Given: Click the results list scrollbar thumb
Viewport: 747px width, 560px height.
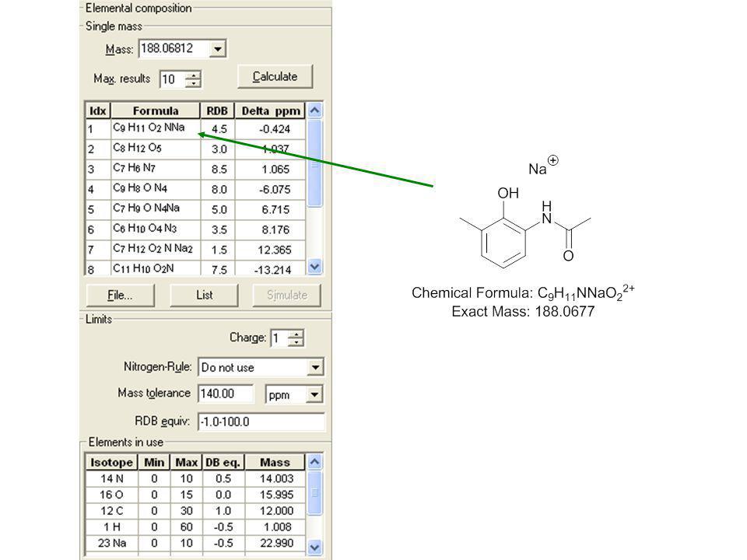Looking at the screenshot, I should (314, 163).
